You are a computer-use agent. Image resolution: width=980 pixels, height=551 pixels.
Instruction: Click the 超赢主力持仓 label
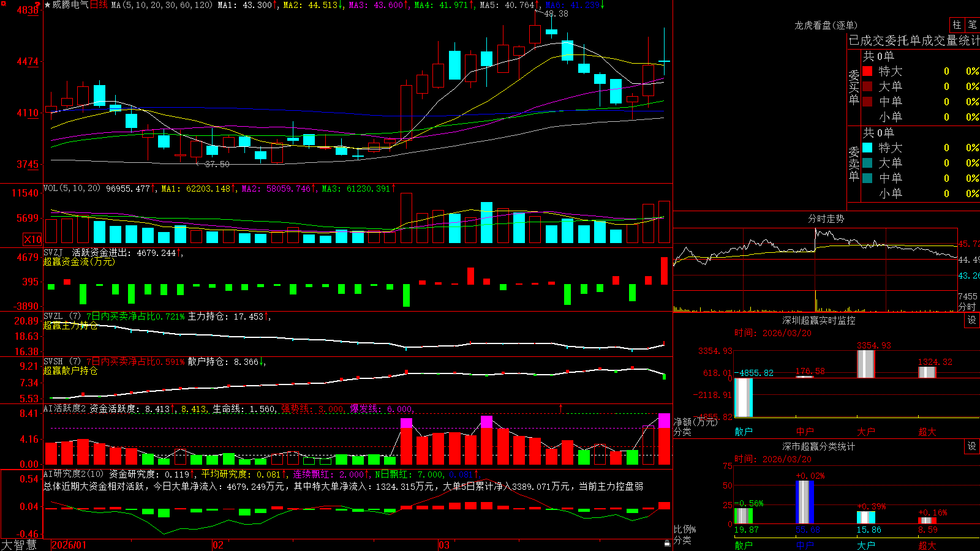click(70, 326)
